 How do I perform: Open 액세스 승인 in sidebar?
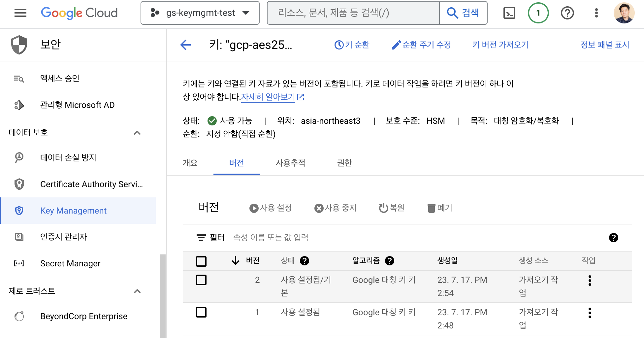pyautogui.click(x=78, y=79)
